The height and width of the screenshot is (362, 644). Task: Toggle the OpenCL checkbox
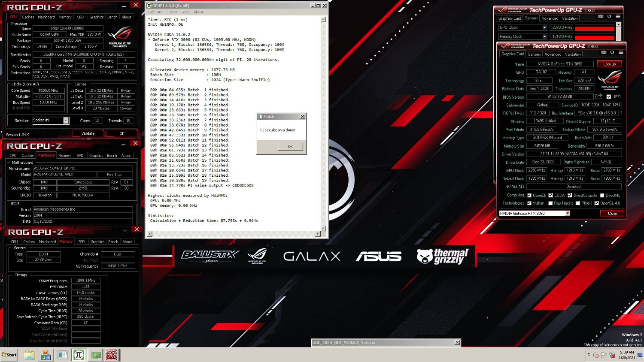tap(529, 195)
